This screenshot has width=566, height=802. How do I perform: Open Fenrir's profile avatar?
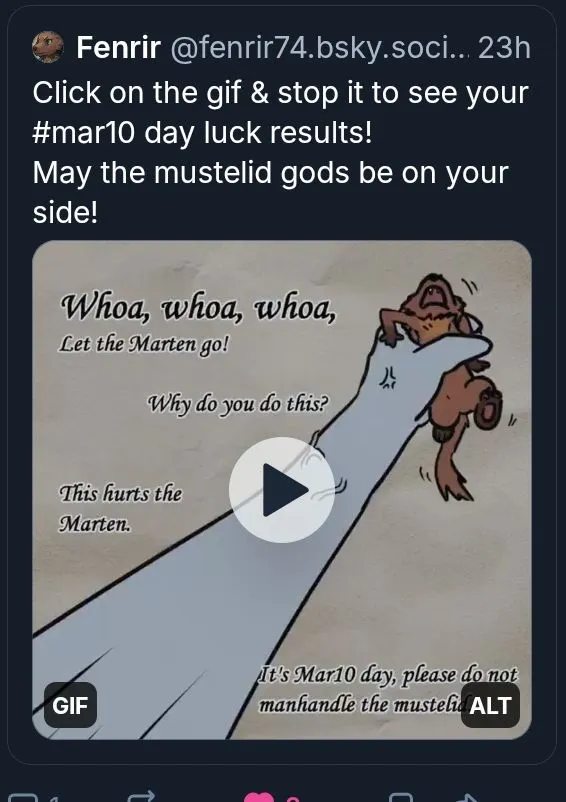(48, 47)
